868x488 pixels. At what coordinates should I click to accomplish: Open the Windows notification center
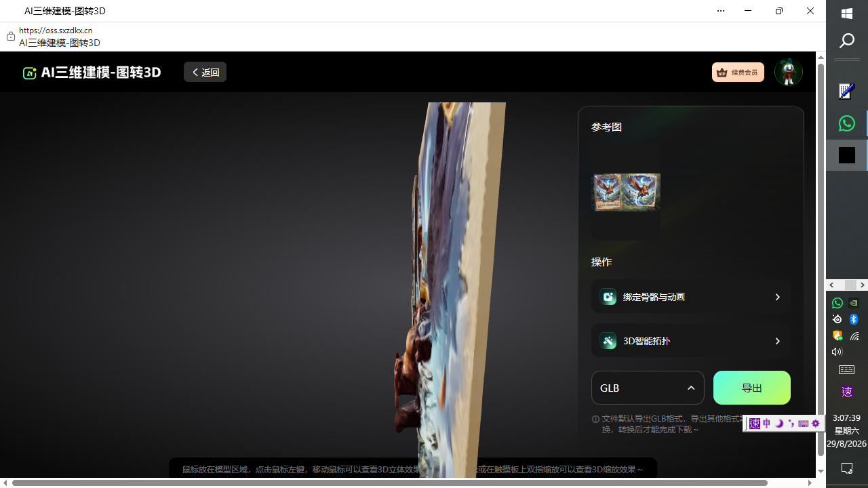tap(847, 468)
